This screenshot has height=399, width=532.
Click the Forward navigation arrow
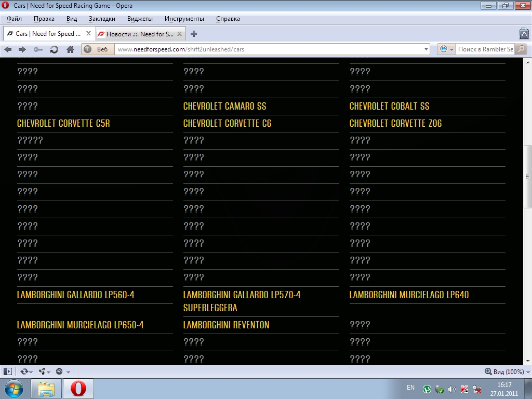(x=22, y=49)
